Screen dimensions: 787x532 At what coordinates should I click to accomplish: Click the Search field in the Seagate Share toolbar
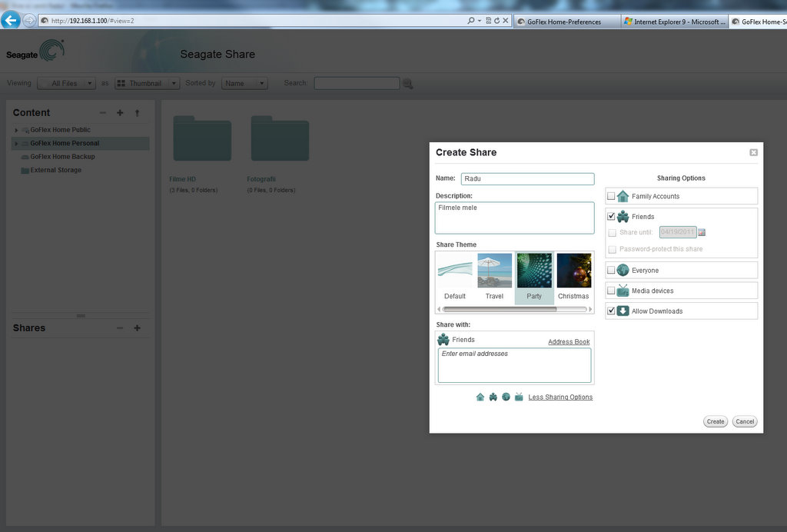357,83
